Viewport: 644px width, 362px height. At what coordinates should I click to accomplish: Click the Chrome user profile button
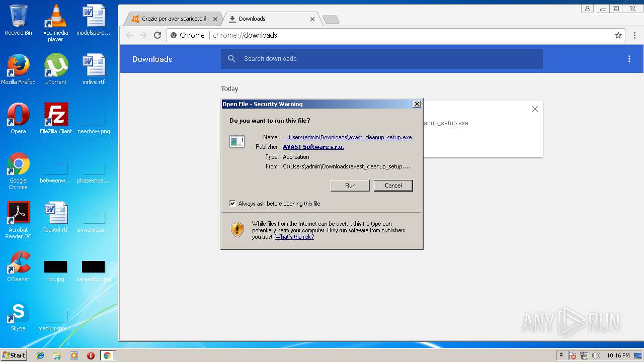tap(587, 9)
